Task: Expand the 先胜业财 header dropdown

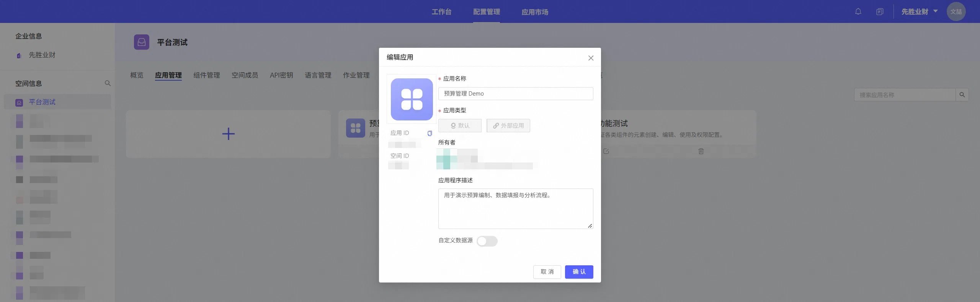Action: (x=920, y=11)
